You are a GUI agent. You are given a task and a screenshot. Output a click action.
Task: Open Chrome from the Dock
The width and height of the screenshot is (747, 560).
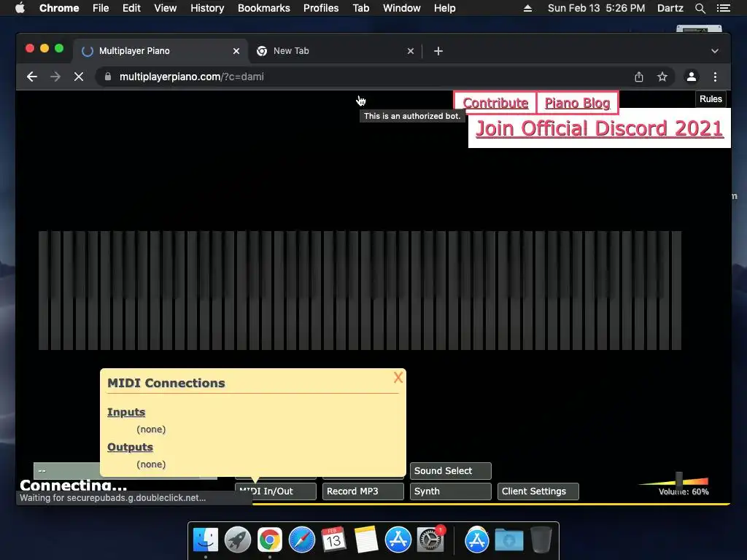pos(270,540)
